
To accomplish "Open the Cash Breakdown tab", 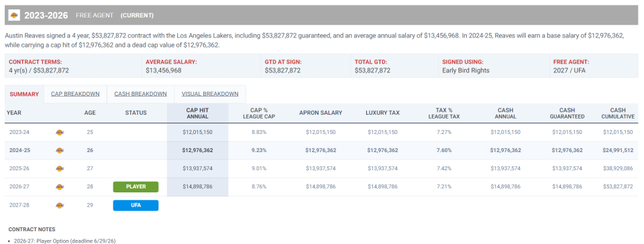I will [140, 94].
